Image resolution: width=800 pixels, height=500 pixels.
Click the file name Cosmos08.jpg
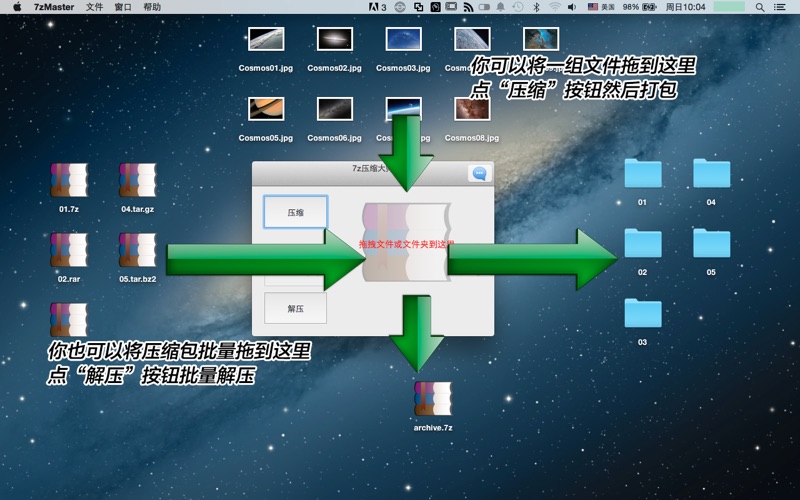(472, 138)
